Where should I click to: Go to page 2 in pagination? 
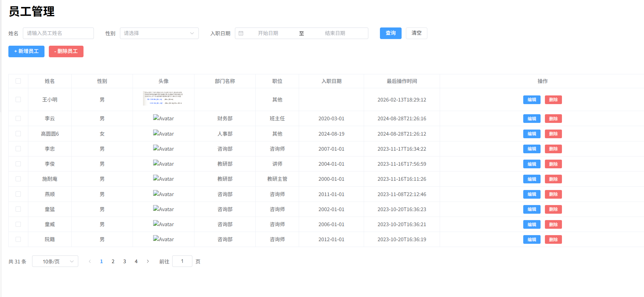pyautogui.click(x=113, y=261)
